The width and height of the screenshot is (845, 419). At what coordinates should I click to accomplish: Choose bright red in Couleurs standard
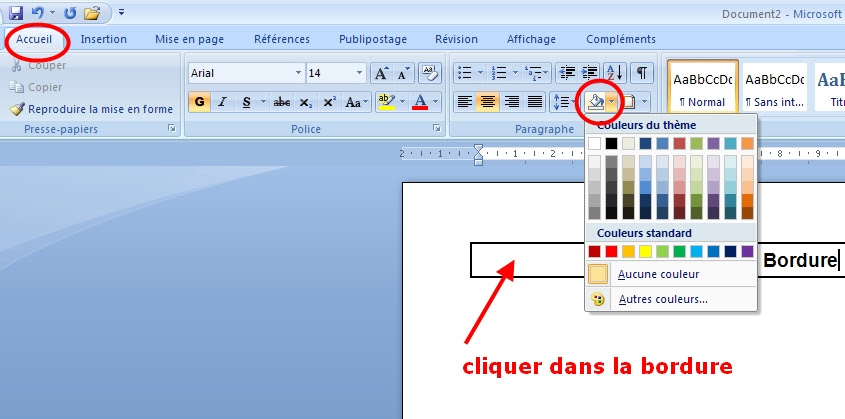coord(611,252)
